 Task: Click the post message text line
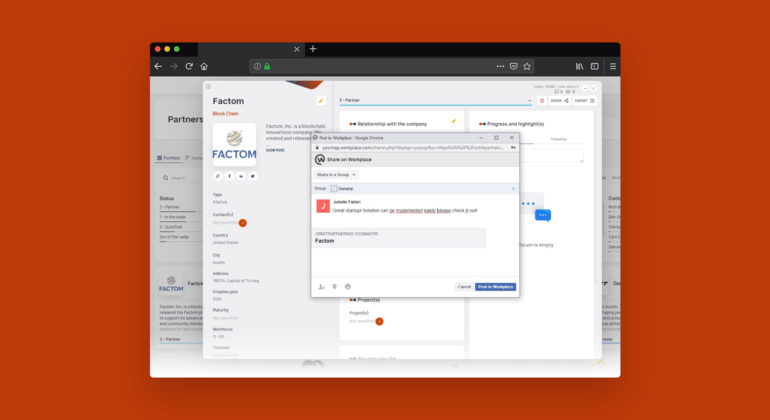405,210
